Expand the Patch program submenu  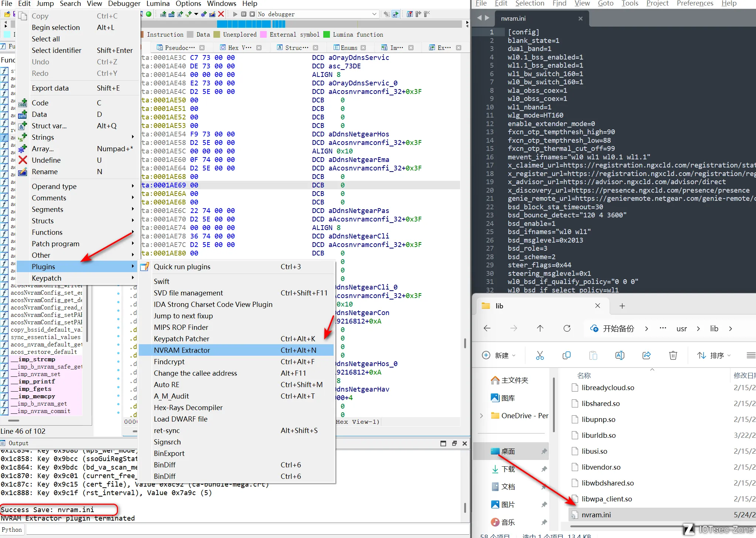[77, 244]
